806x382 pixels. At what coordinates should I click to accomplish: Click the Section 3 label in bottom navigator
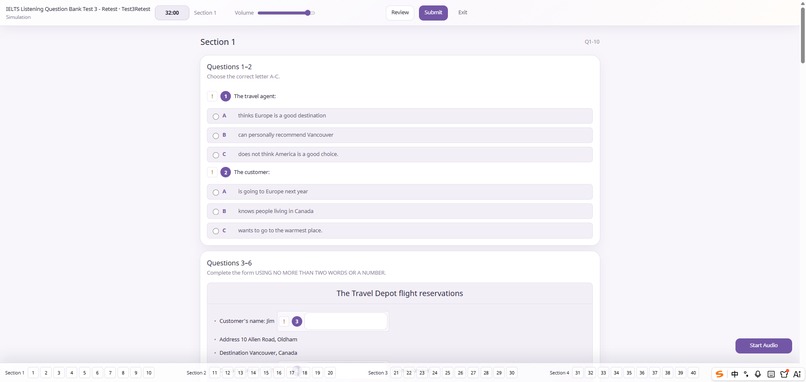(x=378, y=373)
